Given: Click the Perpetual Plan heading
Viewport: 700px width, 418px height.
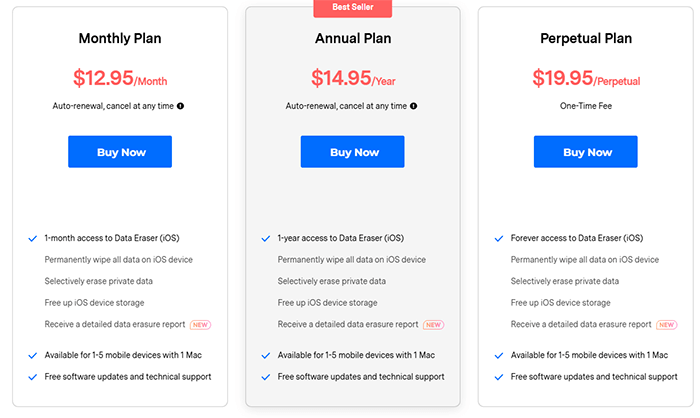Looking at the screenshot, I should (x=586, y=38).
